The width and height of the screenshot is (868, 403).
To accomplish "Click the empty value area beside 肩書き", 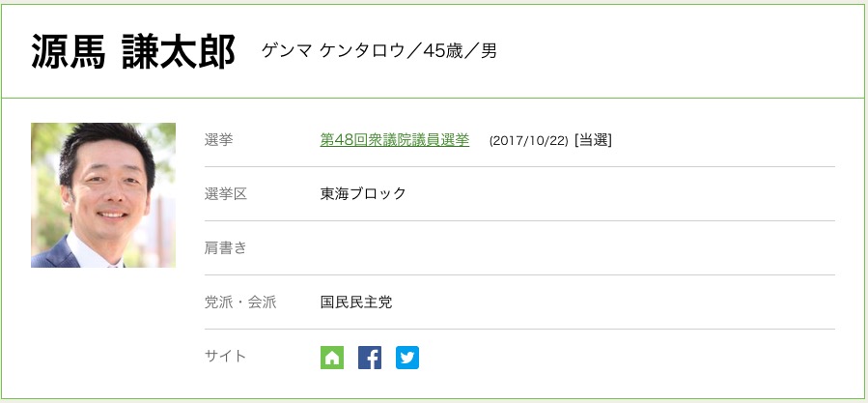I will pos(570,248).
